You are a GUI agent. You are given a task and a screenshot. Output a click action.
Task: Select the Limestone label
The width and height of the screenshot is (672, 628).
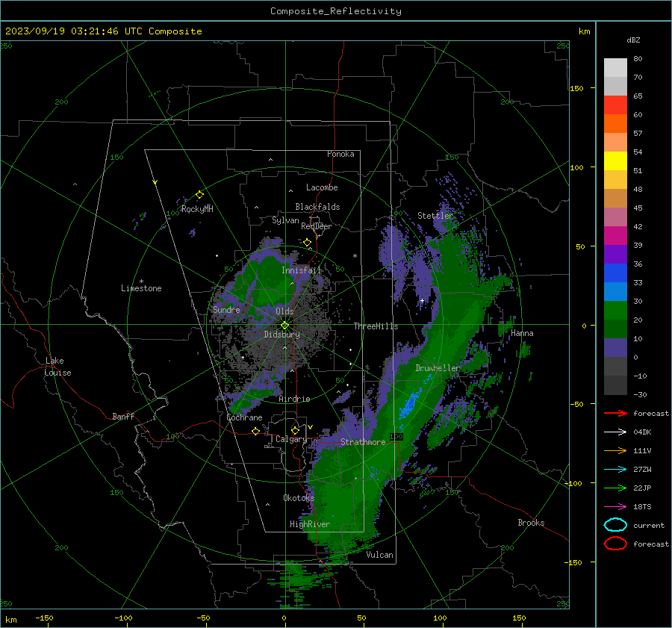point(141,288)
